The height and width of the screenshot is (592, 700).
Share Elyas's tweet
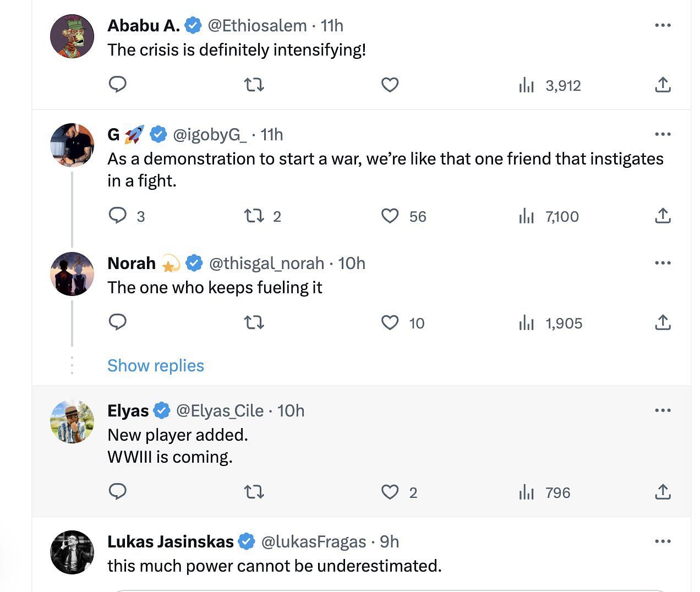pos(663,492)
